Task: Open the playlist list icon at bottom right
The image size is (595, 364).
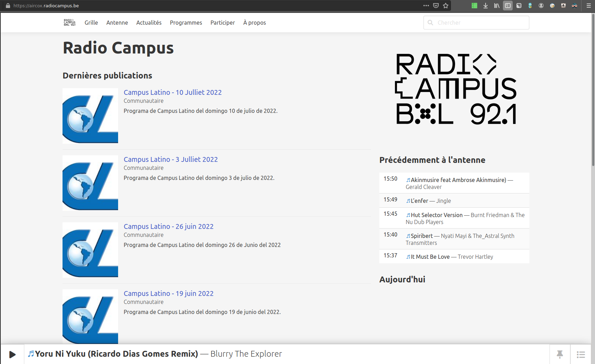Action: [581, 354]
